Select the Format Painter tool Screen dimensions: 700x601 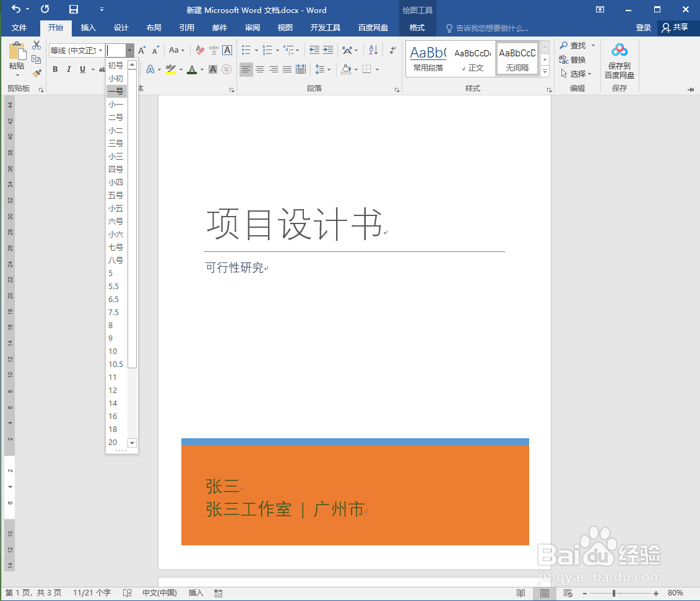pyautogui.click(x=36, y=73)
